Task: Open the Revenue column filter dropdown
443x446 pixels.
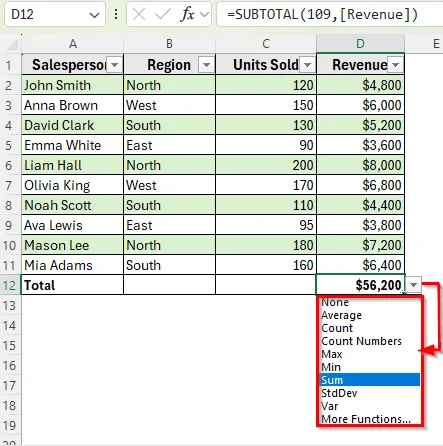Action: click(396, 65)
